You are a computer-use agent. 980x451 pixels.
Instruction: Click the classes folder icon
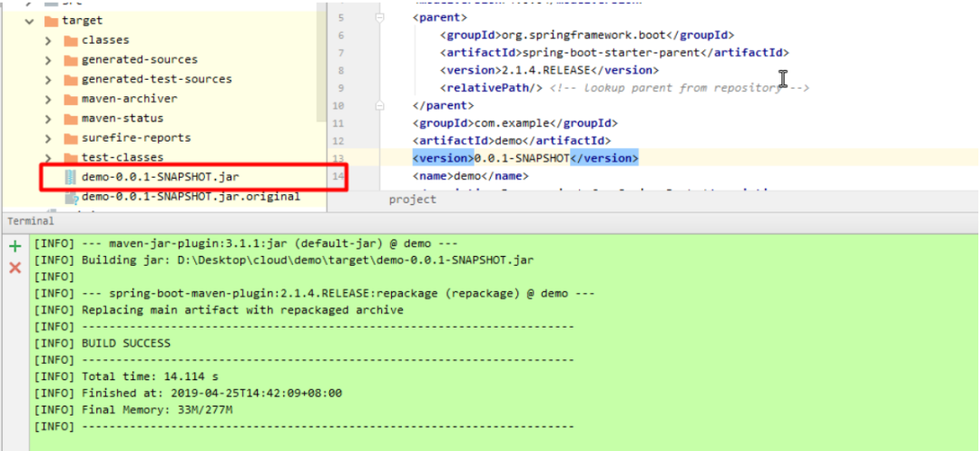[x=71, y=41]
